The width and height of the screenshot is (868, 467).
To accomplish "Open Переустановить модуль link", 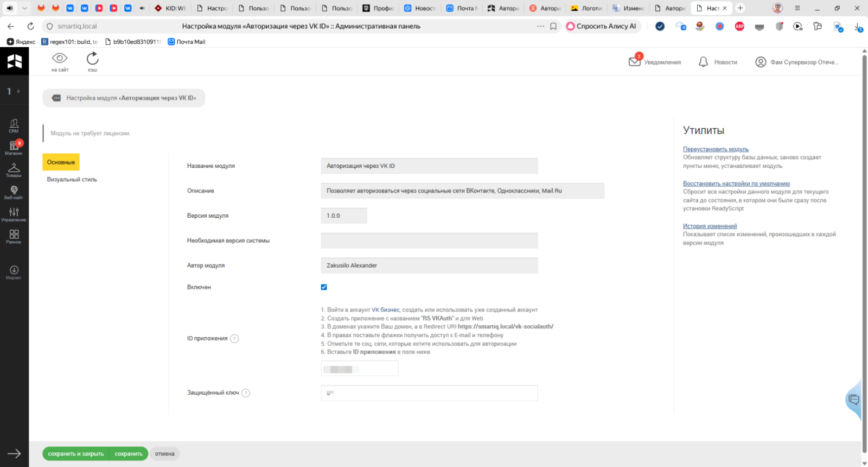I will (x=716, y=149).
